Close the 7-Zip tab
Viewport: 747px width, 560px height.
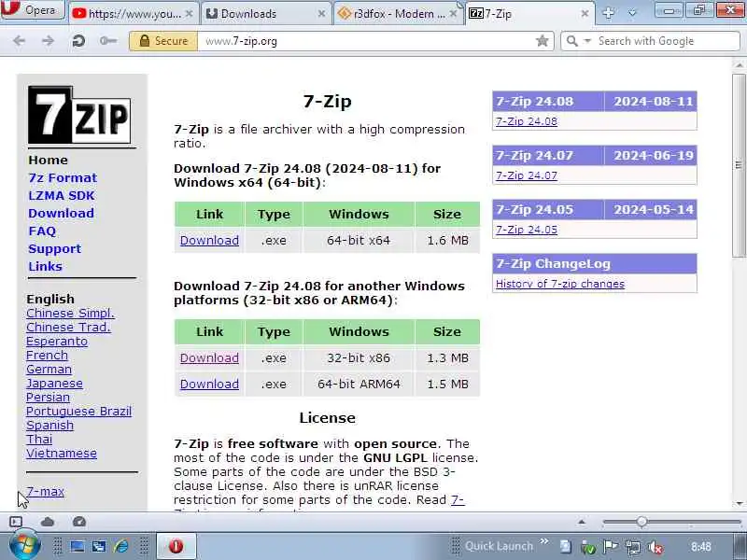click(x=585, y=14)
